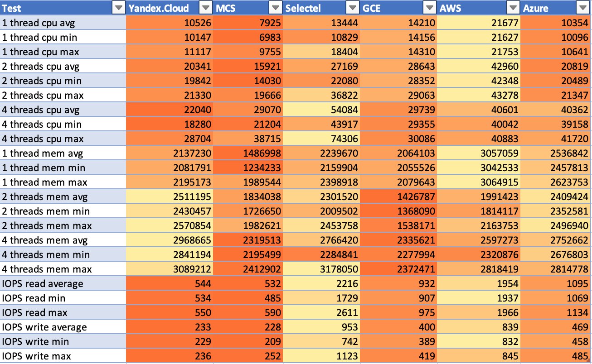Image resolution: width=592 pixels, height=364 pixels.
Task: Select the cell containing 7925
Action: click(x=247, y=23)
